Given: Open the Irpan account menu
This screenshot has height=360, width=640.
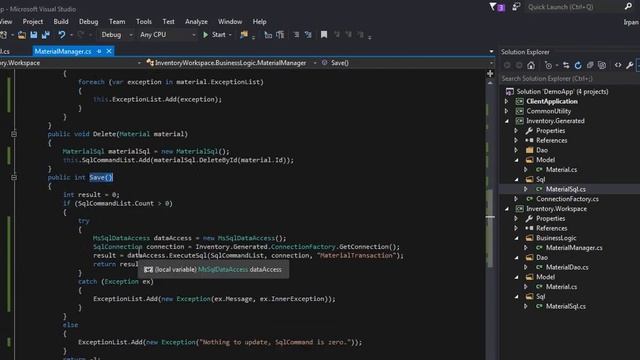Looking at the screenshot, I should [631, 22].
